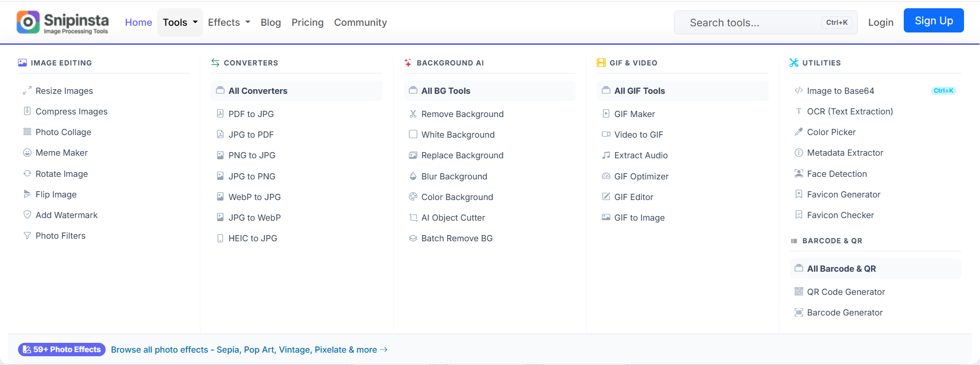Click the Search tools input field
980x365 pixels.
coord(752,23)
